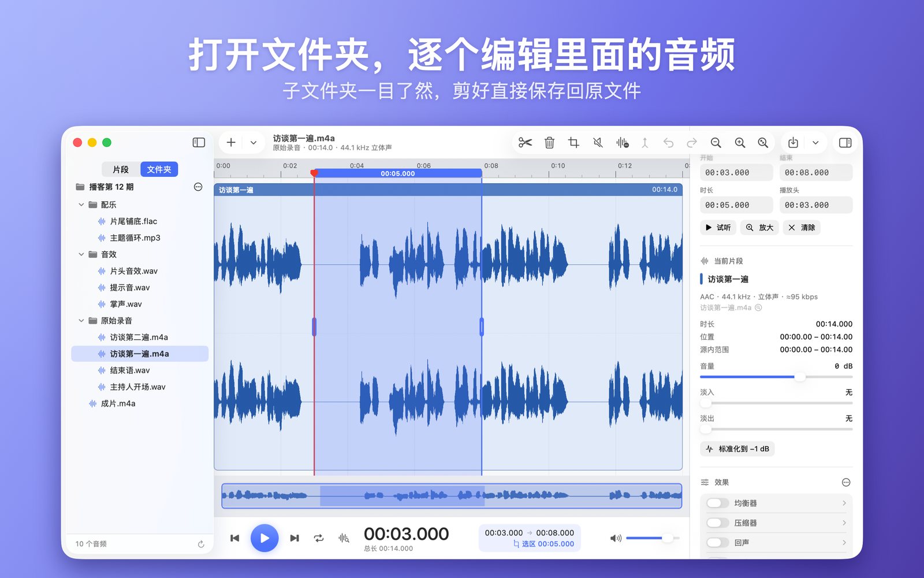Click the toolbar waveform icon beside mute
The width and height of the screenshot is (924, 578).
click(x=622, y=143)
